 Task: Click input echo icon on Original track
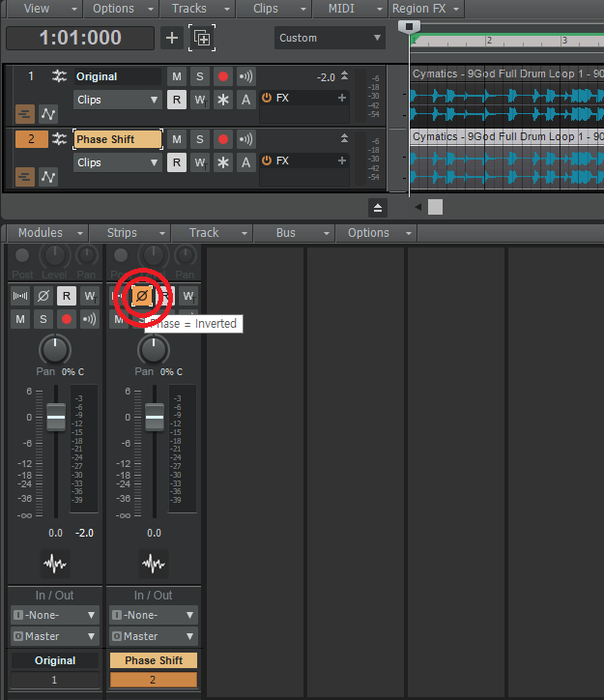246,76
